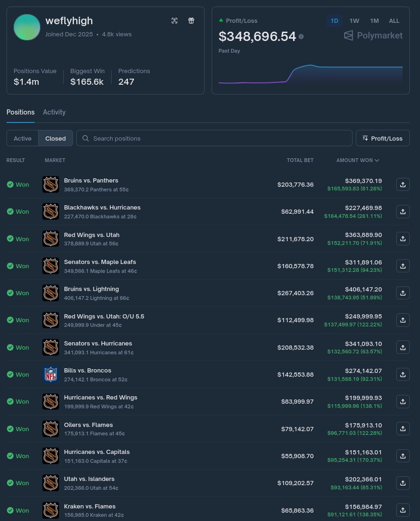This screenshot has height=521, width=420.
Task: Click the $164,478.54 (261.11%) profit text
Action: 353,216
